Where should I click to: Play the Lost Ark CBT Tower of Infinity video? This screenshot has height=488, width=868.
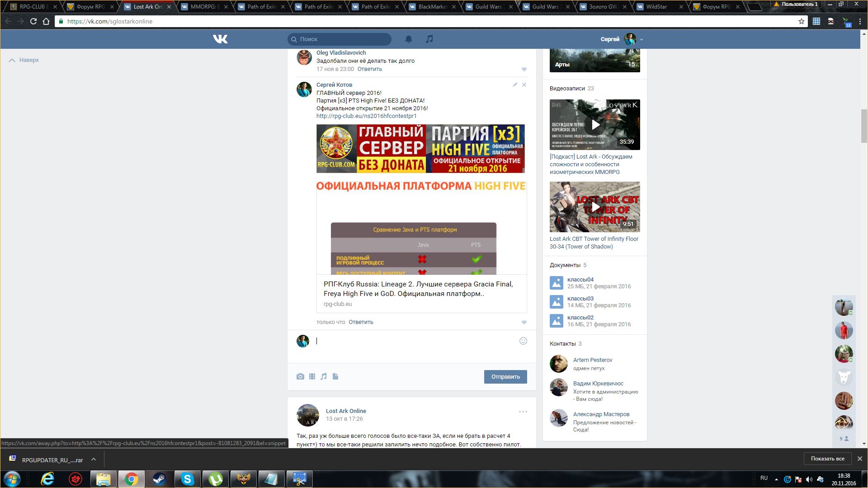pyautogui.click(x=595, y=207)
